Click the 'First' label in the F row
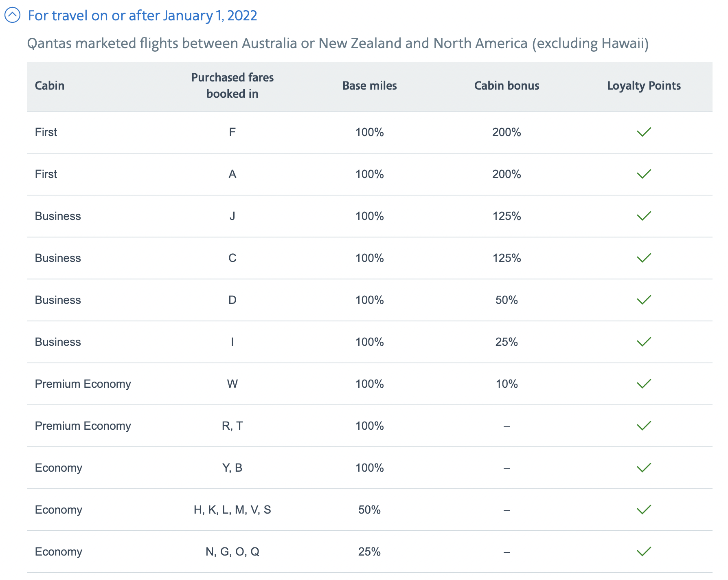Screen dimensions: 728x580 46,132
